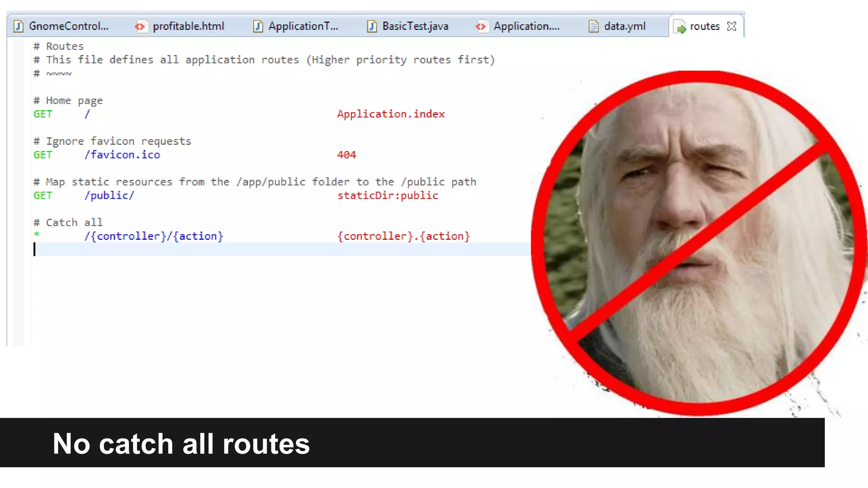Open the data.yml editor tab
The image size is (868, 488).
click(625, 26)
